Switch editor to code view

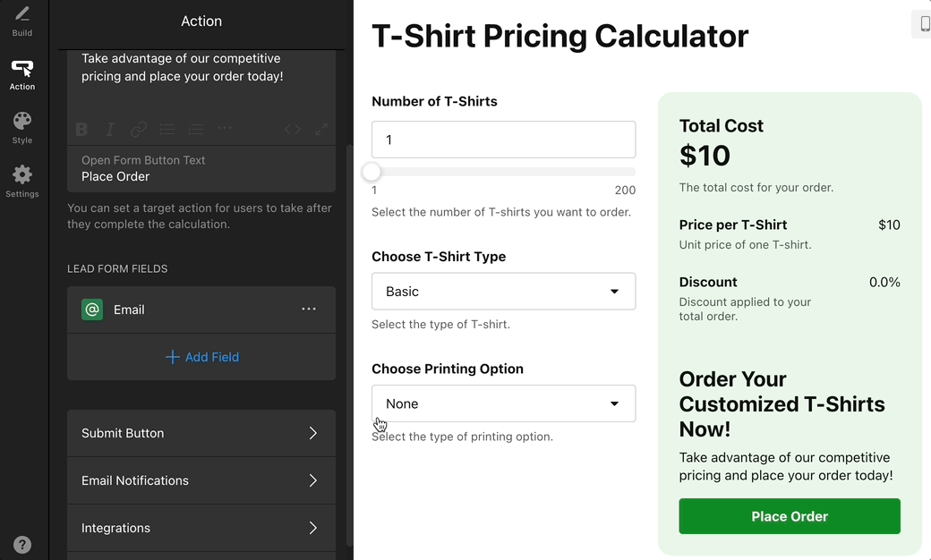(293, 130)
